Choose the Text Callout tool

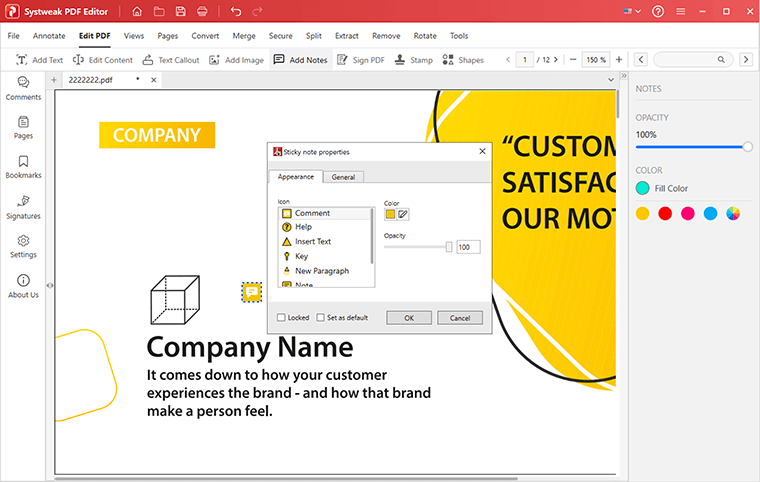(x=171, y=60)
